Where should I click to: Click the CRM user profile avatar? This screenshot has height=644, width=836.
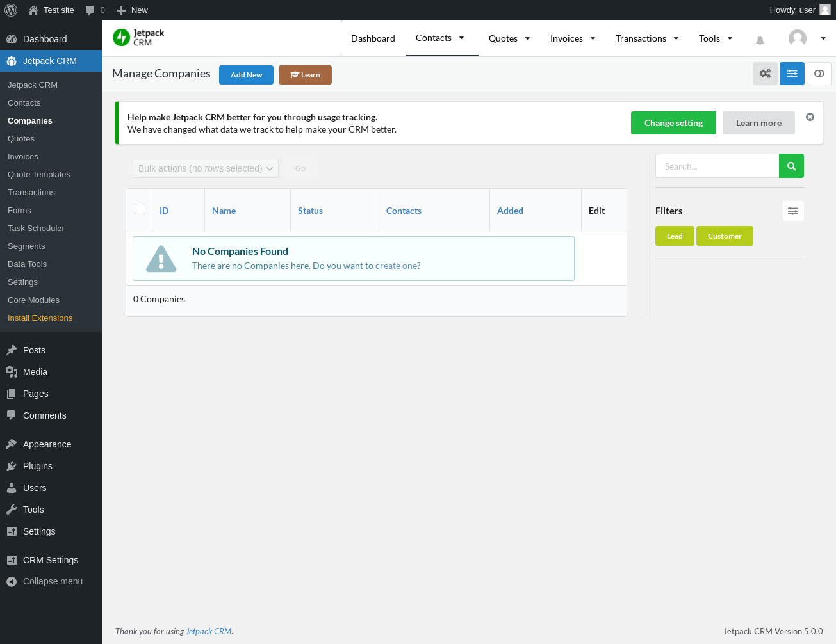click(798, 38)
